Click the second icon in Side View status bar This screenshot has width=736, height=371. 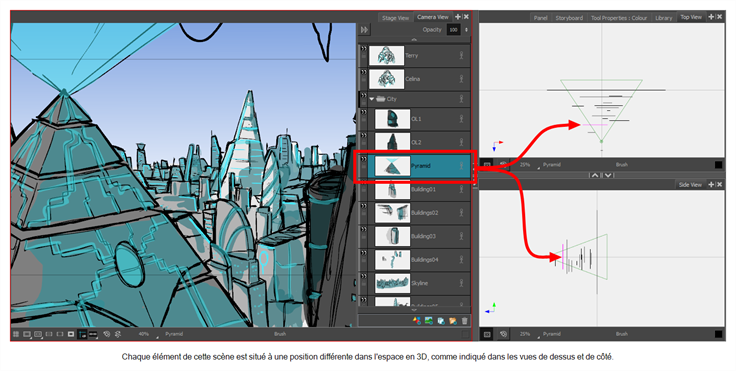(503, 334)
